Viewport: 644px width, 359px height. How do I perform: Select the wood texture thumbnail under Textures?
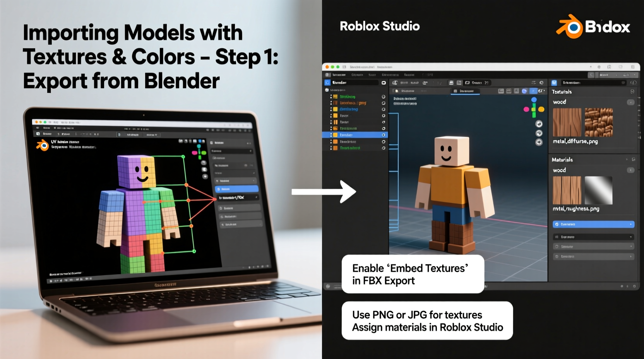(566, 123)
